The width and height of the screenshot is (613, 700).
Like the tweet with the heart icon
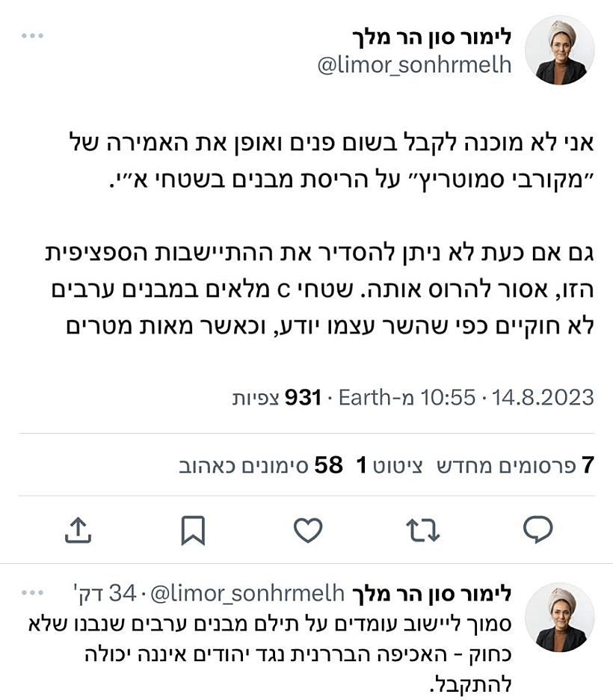coord(309,530)
